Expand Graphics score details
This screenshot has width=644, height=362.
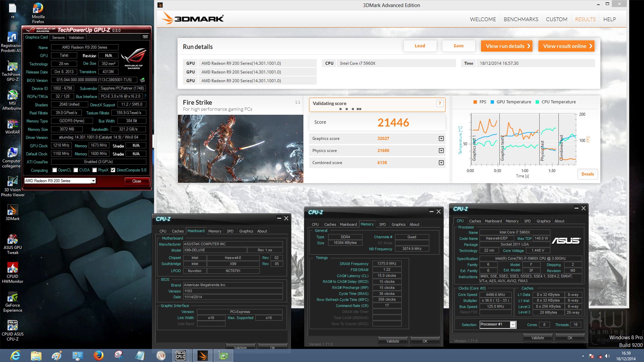441,139
